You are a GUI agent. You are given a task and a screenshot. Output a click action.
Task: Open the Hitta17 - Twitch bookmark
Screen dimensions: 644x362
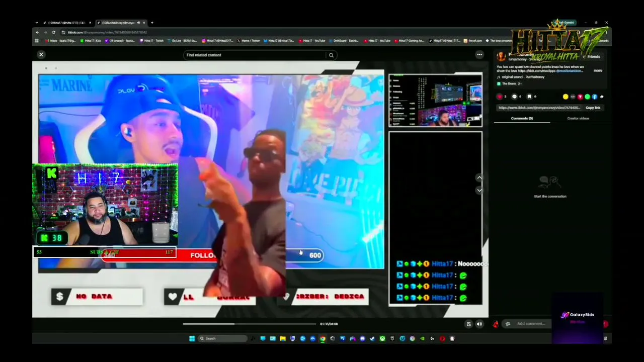(153, 41)
